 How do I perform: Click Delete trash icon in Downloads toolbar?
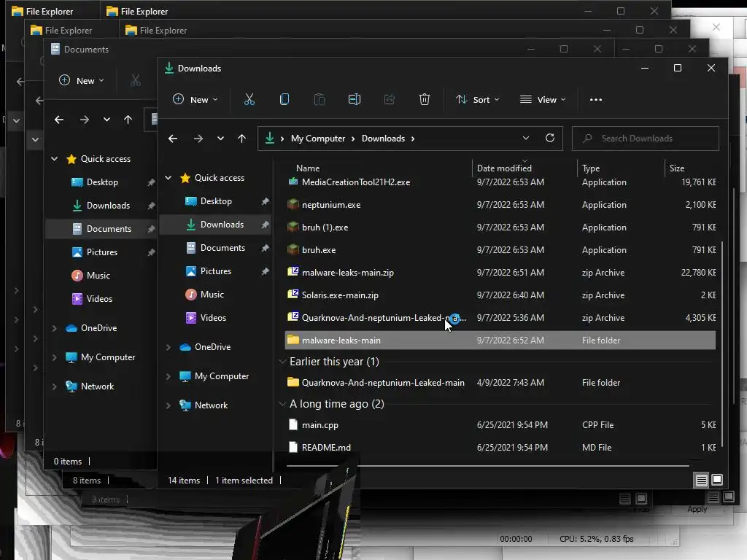425,99
